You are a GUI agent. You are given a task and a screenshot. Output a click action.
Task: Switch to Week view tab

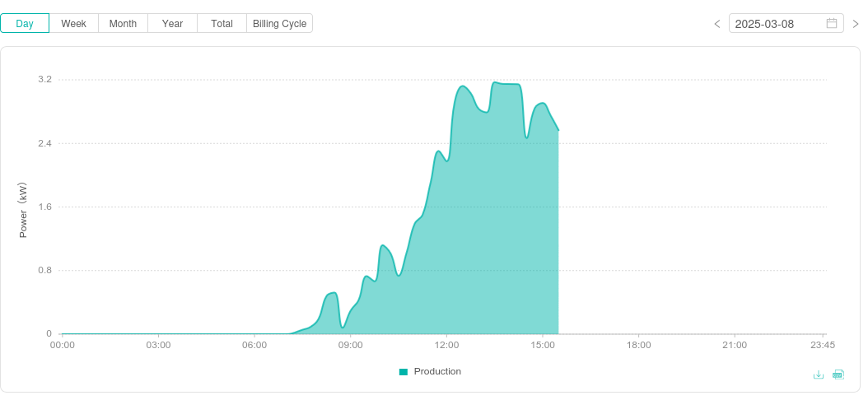(x=74, y=23)
